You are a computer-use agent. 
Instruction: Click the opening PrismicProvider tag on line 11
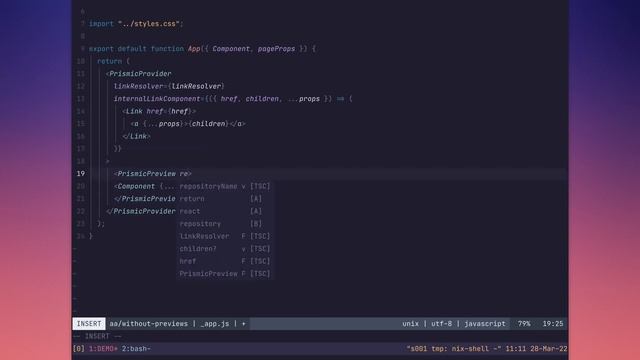tap(138, 74)
